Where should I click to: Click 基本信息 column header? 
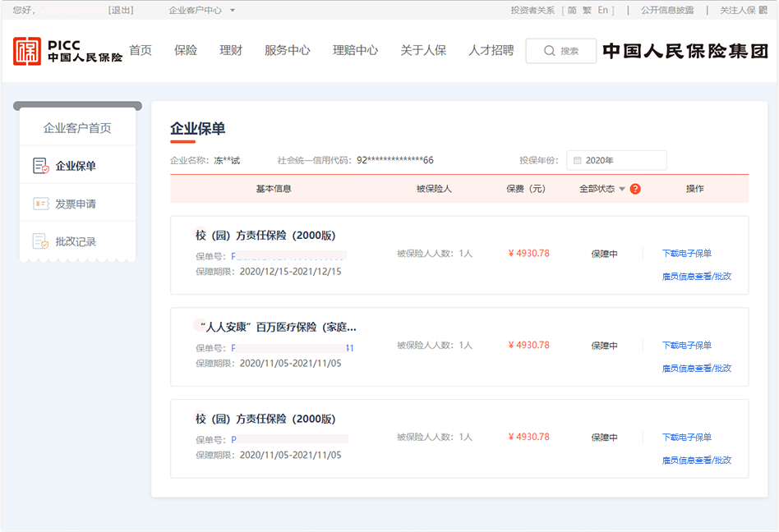pyautogui.click(x=274, y=189)
